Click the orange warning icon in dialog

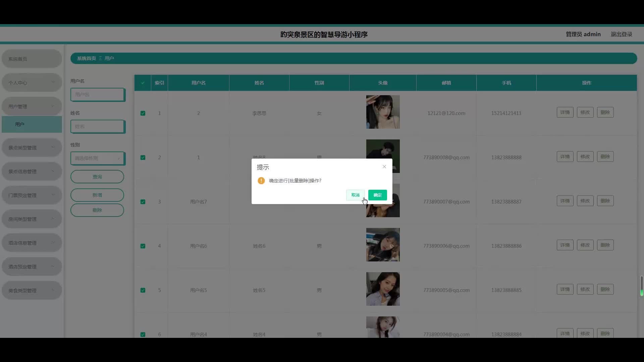pyautogui.click(x=261, y=181)
